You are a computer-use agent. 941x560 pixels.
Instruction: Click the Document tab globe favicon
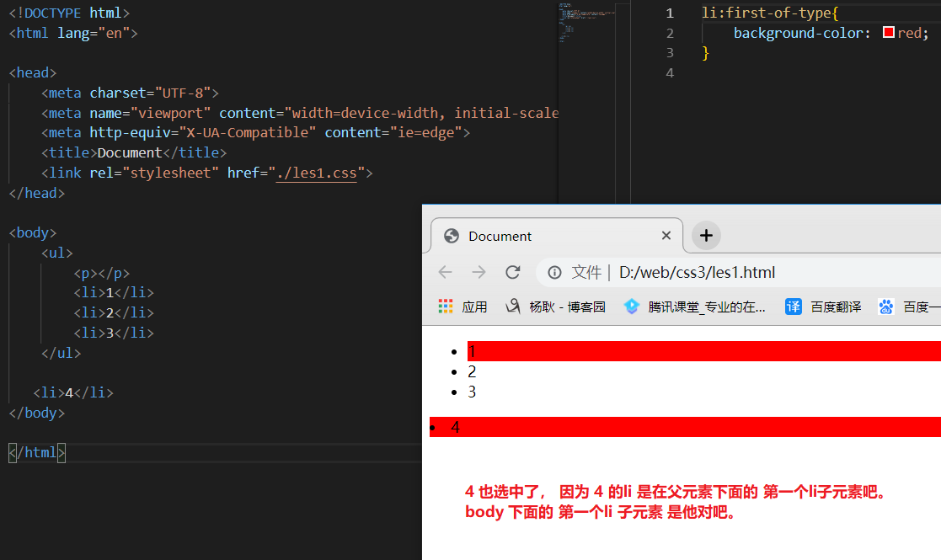coord(452,236)
